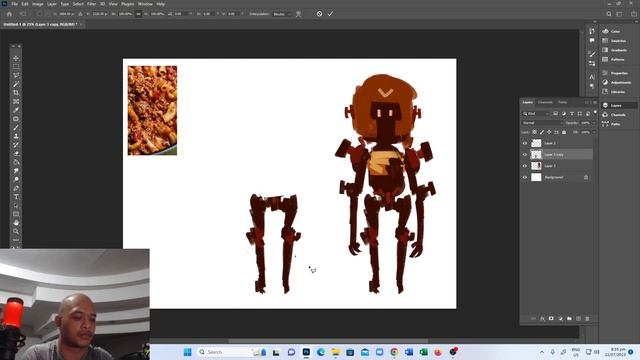Viewport: 640px width, 360px height.
Task: Select the Type tool
Action: click(16, 197)
